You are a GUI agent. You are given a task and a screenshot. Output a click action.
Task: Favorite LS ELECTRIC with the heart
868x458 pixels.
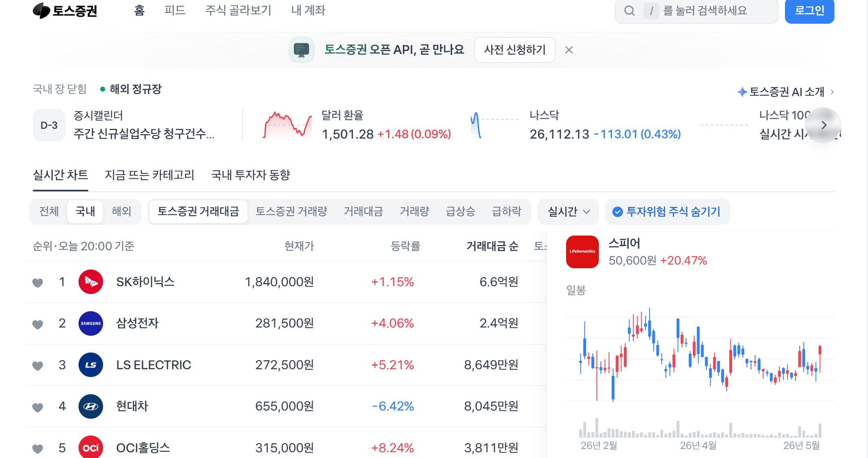[x=38, y=366]
